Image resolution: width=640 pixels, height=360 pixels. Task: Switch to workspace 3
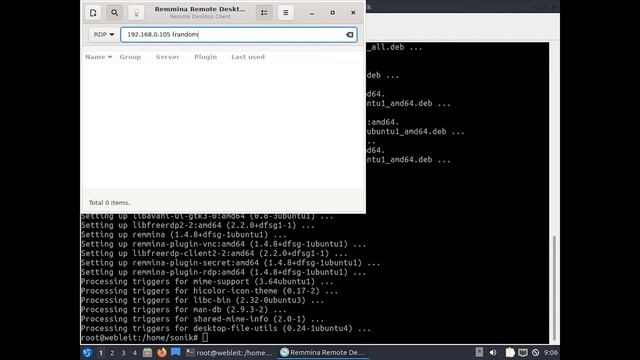point(123,353)
